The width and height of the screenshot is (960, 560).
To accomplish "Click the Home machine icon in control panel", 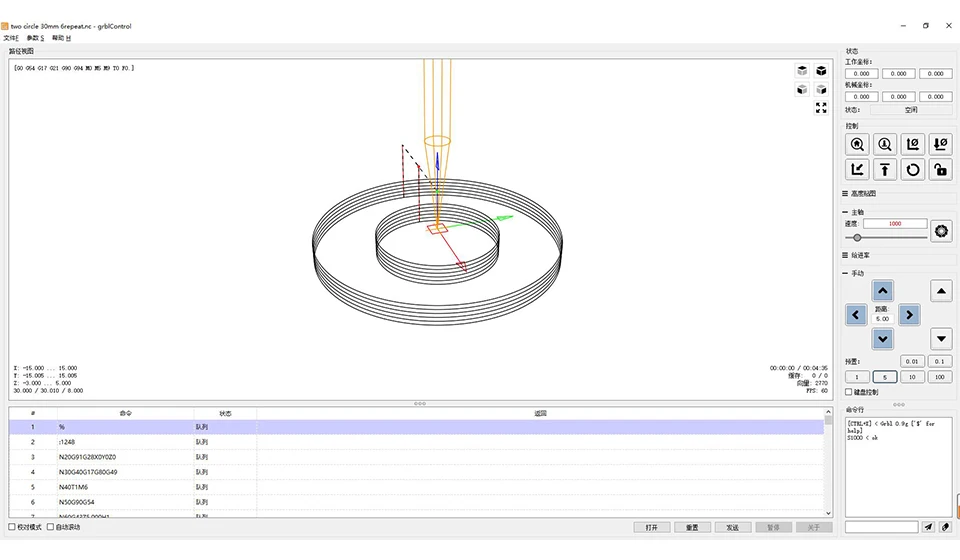I will tap(857, 144).
